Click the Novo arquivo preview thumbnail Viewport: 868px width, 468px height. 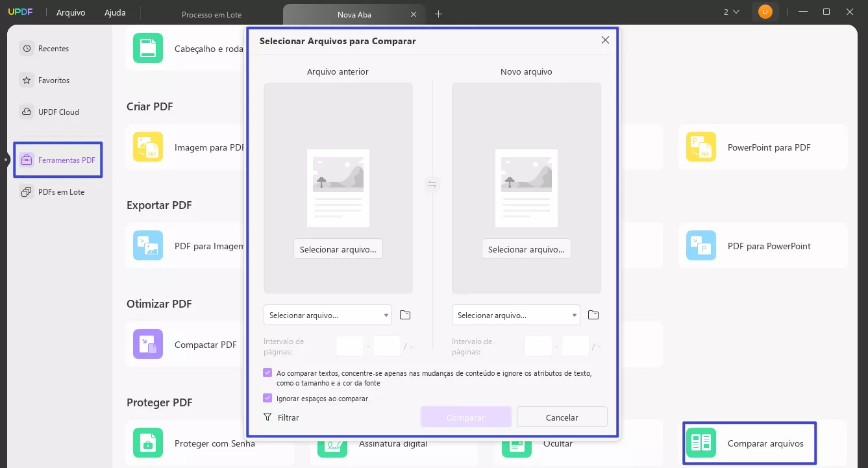click(527, 188)
